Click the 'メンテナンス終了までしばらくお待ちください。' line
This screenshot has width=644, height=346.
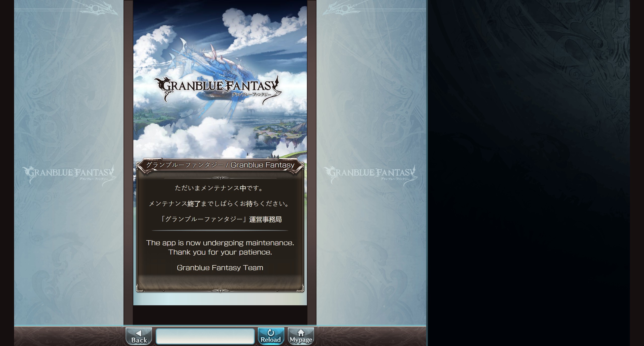[x=219, y=204]
